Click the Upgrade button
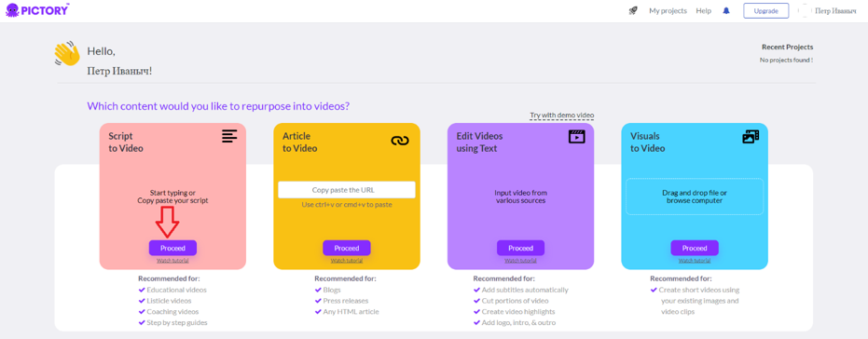Image resolution: width=868 pixels, height=339 pixels. [x=766, y=10]
